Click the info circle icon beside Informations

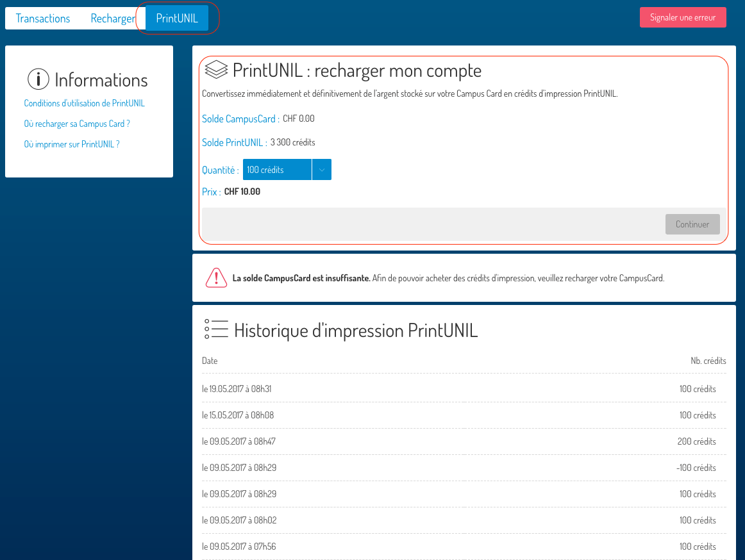pos(38,79)
